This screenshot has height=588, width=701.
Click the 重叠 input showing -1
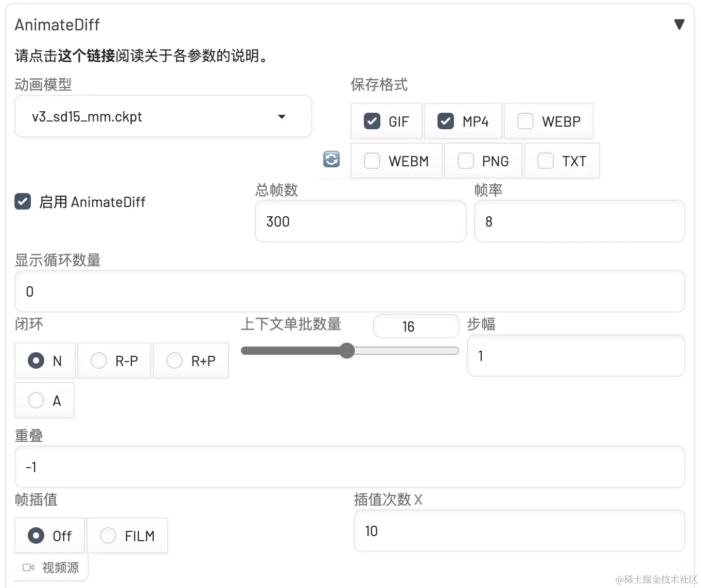click(350, 467)
